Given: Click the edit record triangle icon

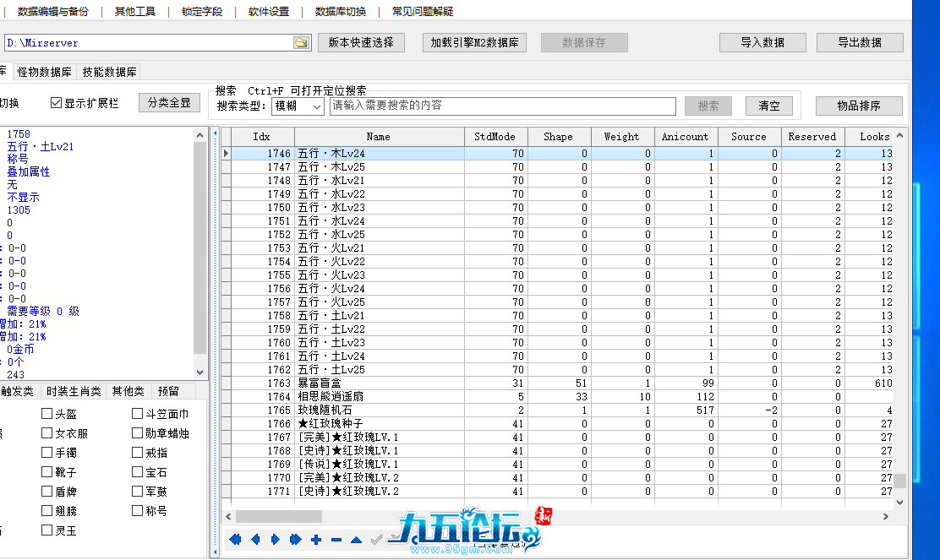Looking at the screenshot, I should click(x=357, y=540).
